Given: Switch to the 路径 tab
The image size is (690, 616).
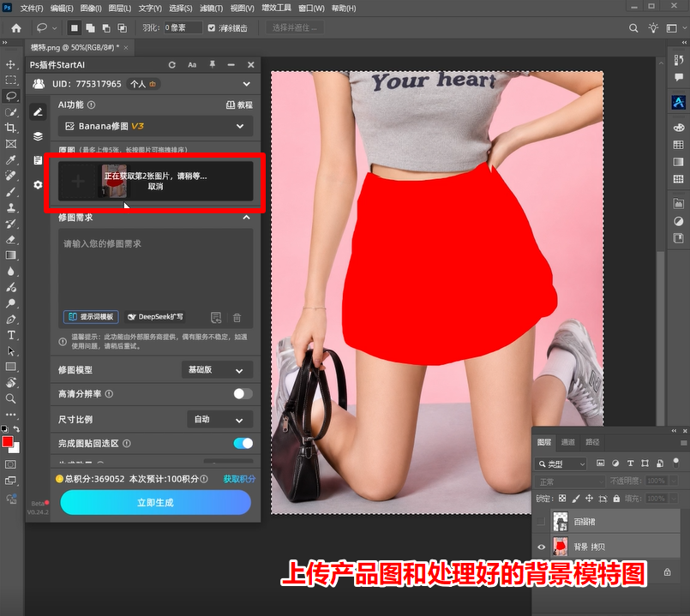Looking at the screenshot, I should pyautogui.click(x=592, y=442).
